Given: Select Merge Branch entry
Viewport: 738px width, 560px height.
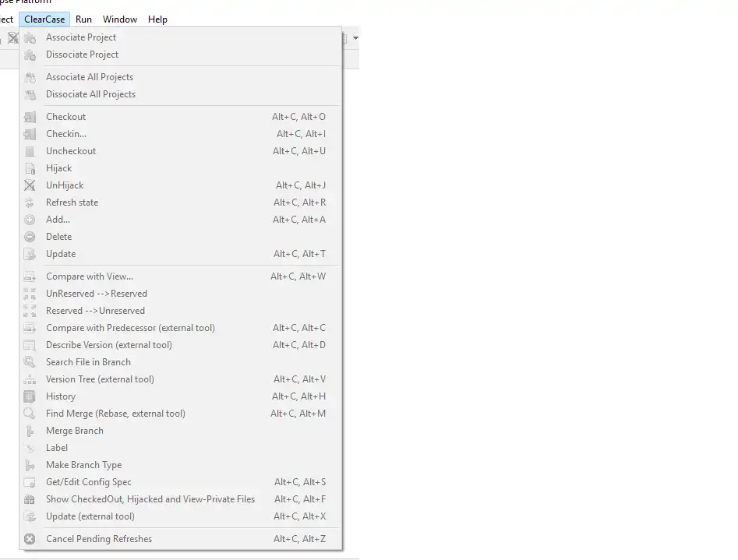Looking at the screenshot, I should pos(180,431).
